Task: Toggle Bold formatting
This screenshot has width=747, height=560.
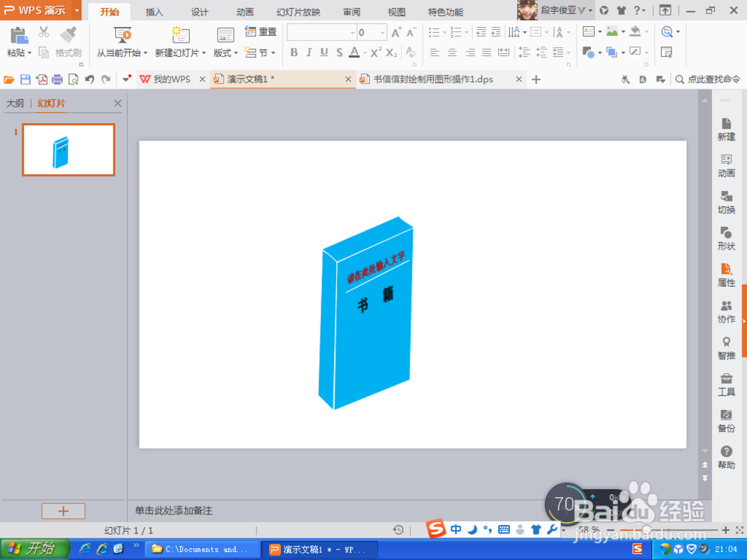Action: point(294,52)
